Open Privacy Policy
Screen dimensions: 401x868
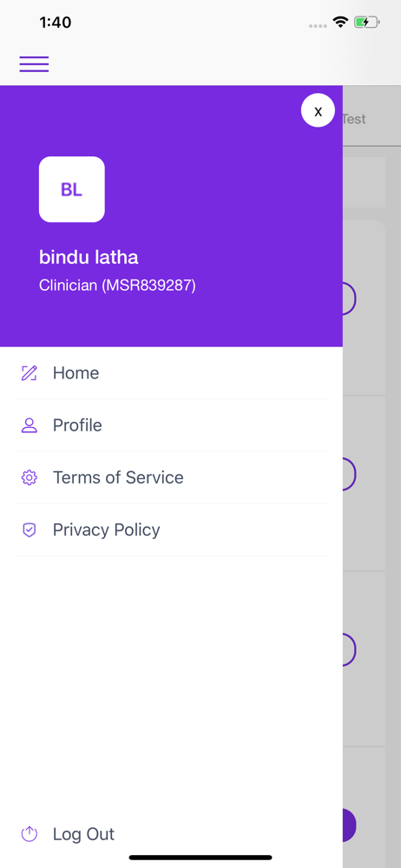tap(171, 529)
